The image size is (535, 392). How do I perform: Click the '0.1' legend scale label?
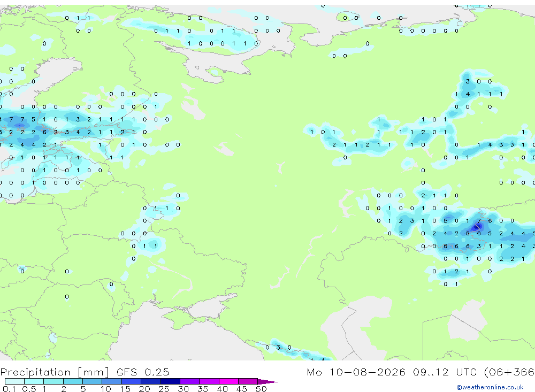click(9, 389)
